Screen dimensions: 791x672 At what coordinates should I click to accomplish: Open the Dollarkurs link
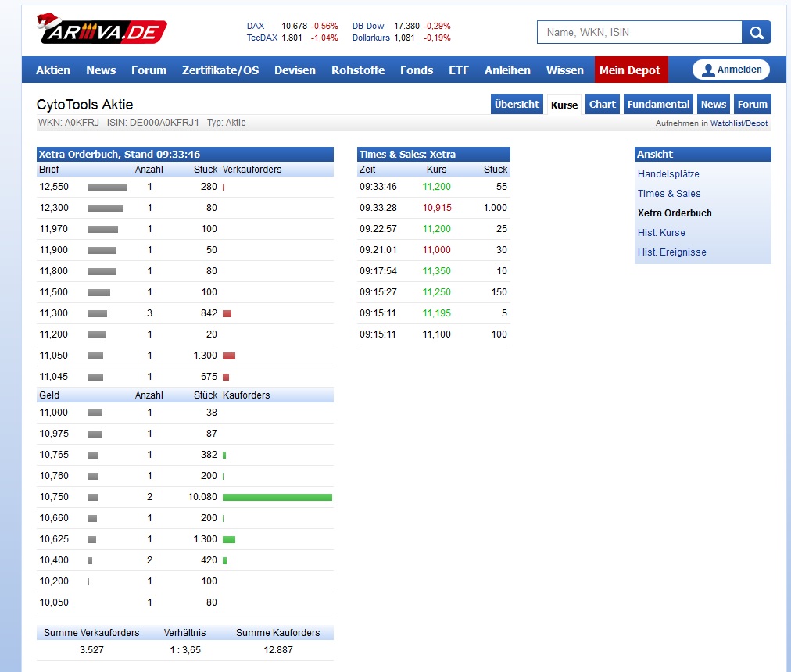[370, 38]
